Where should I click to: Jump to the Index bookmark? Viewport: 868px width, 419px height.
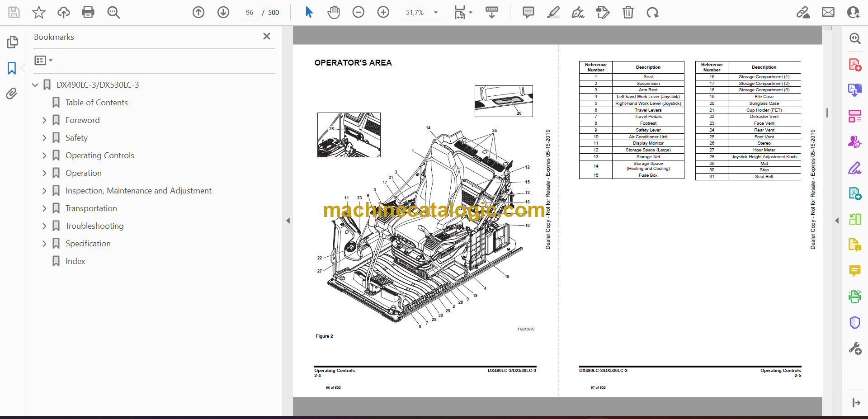(75, 261)
